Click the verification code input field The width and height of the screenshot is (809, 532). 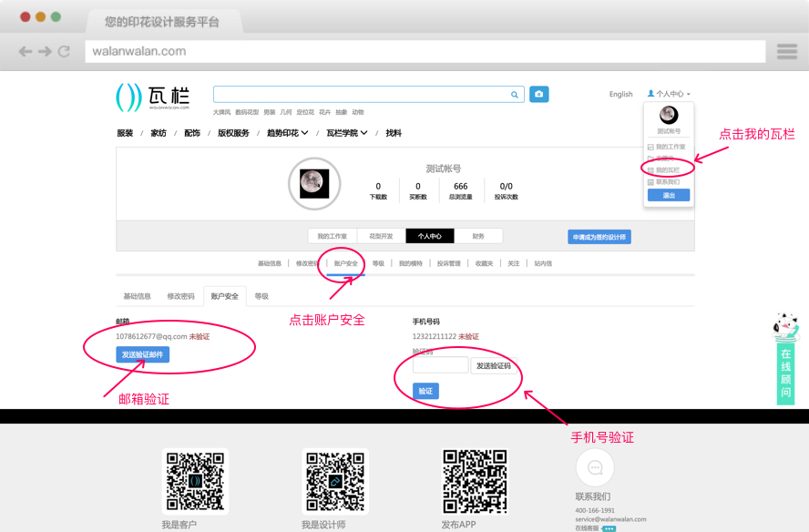pos(439,364)
